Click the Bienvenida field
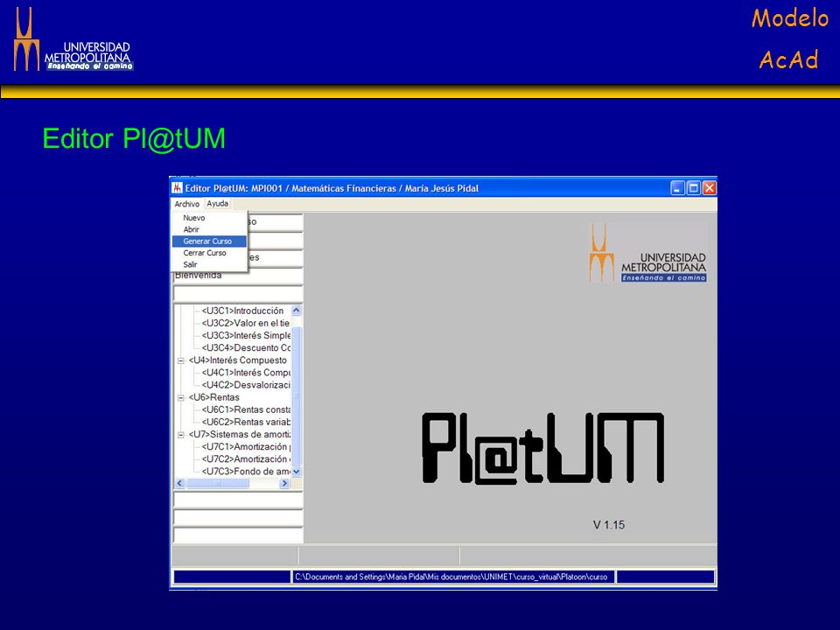 coord(238,276)
